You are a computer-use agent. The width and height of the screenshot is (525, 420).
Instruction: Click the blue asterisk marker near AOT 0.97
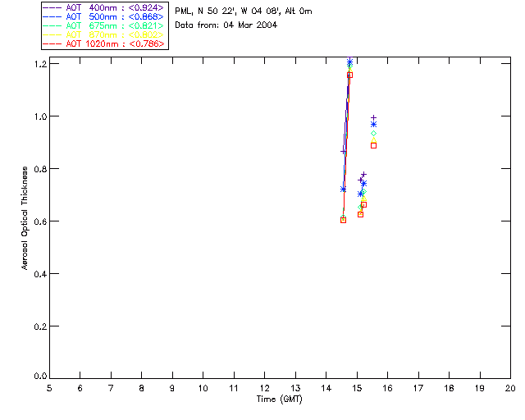[374, 124]
